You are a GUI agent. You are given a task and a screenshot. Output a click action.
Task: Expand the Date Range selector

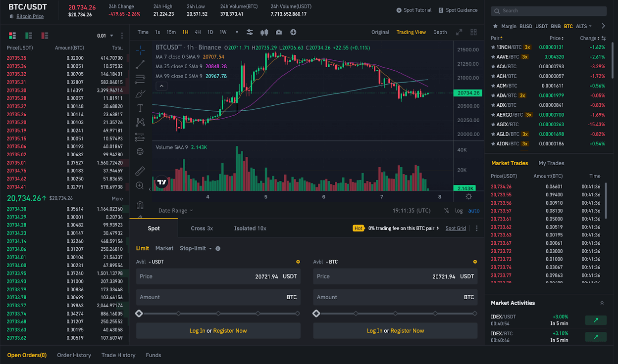click(x=173, y=210)
